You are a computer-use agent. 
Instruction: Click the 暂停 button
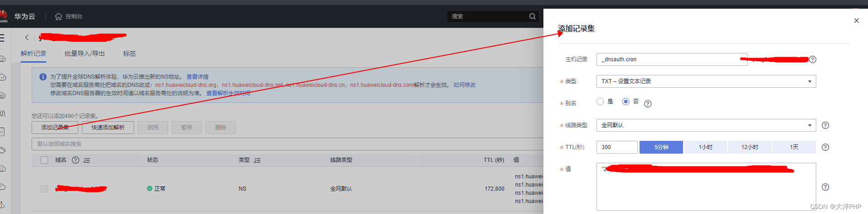(187, 128)
